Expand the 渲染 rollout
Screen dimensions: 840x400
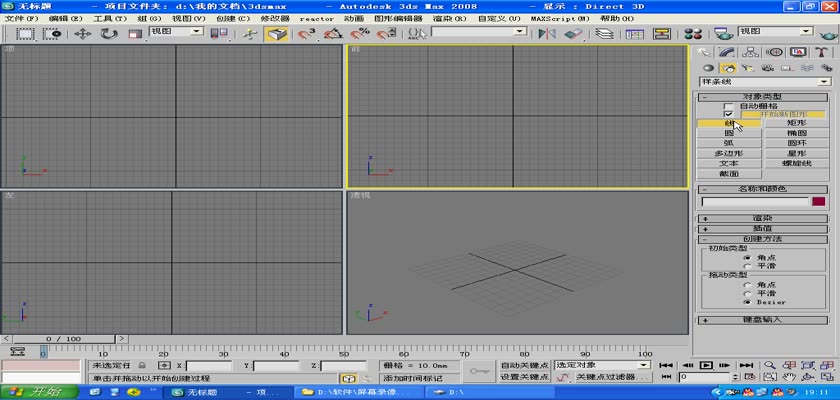tap(762, 218)
